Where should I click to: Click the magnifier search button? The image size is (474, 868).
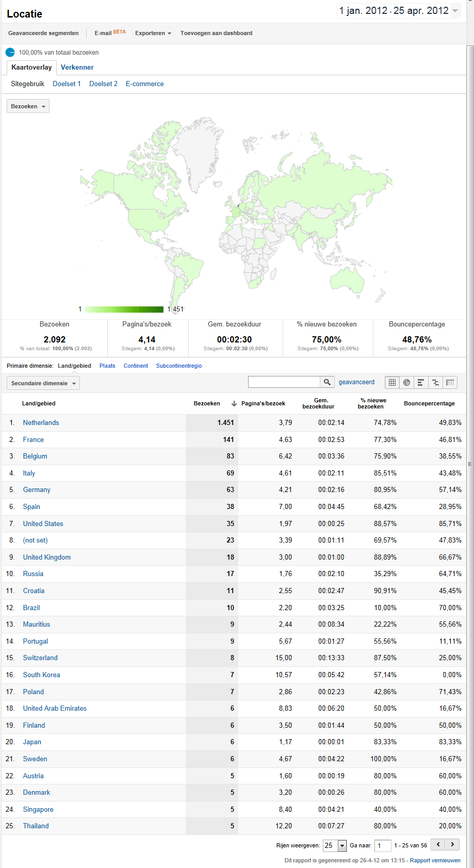[327, 382]
